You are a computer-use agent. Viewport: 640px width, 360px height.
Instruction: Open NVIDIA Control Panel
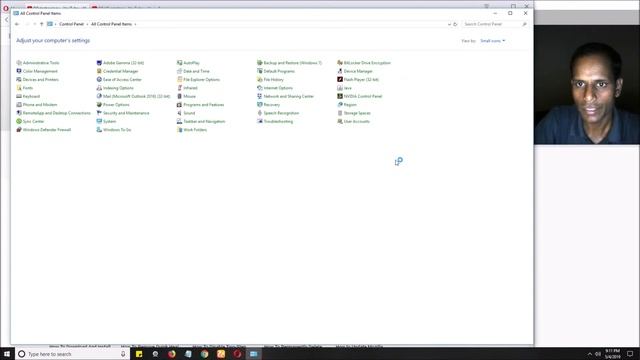[360, 96]
